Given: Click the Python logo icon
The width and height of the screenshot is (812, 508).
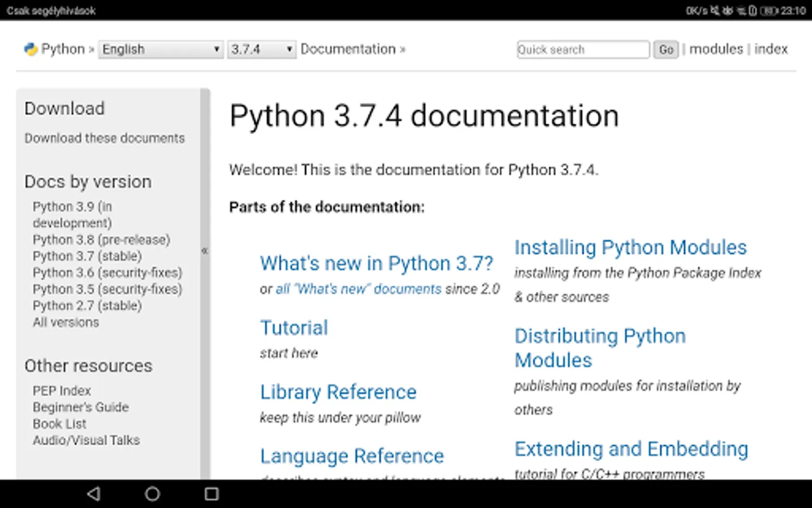Looking at the screenshot, I should [30, 49].
